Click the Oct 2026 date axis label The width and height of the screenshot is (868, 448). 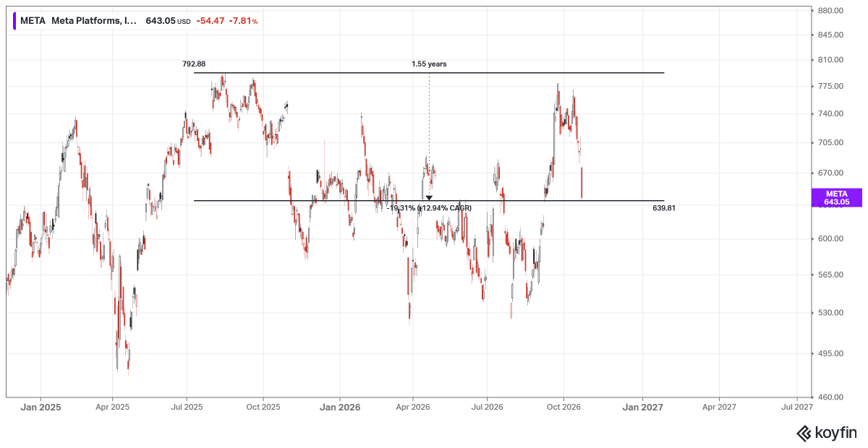[563, 407]
